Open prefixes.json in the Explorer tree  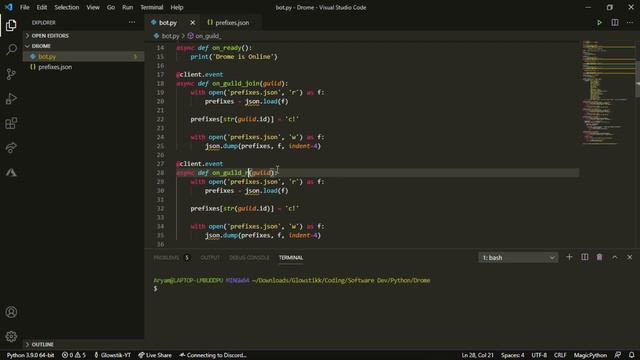tap(83, 67)
